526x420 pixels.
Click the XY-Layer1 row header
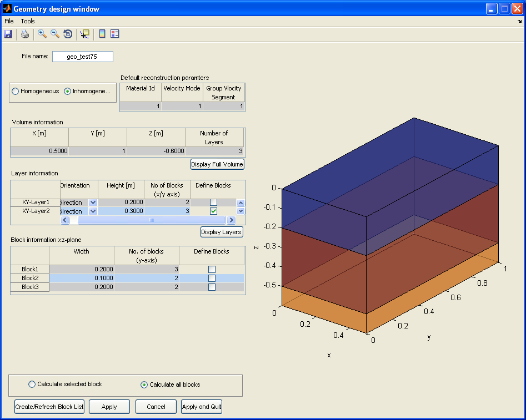[x=36, y=203]
